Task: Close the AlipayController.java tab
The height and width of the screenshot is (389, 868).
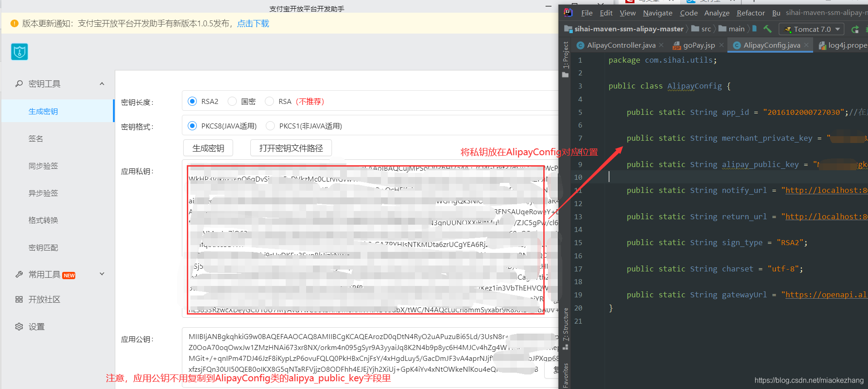Action: [x=661, y=45]
